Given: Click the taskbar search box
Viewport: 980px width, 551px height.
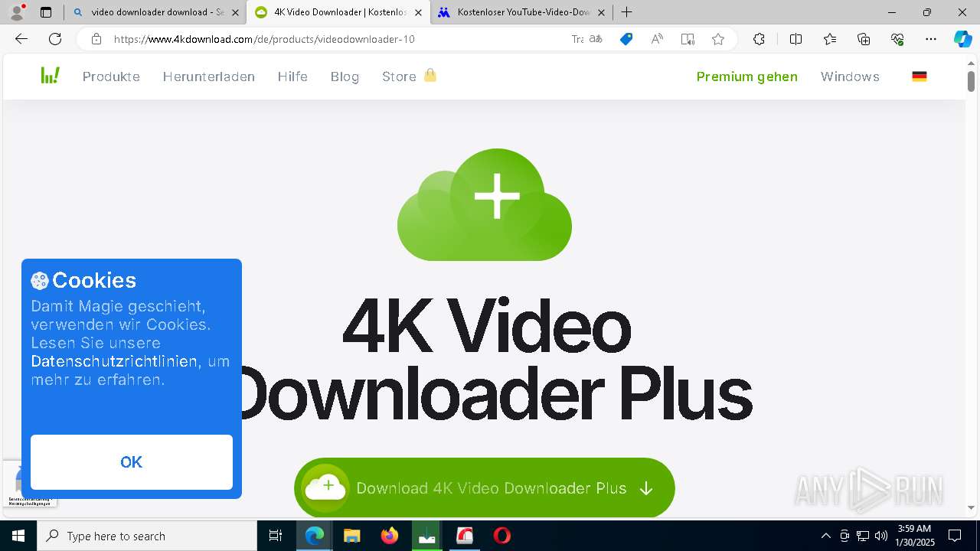Looking at the screenshot, I should coord(147,536).
